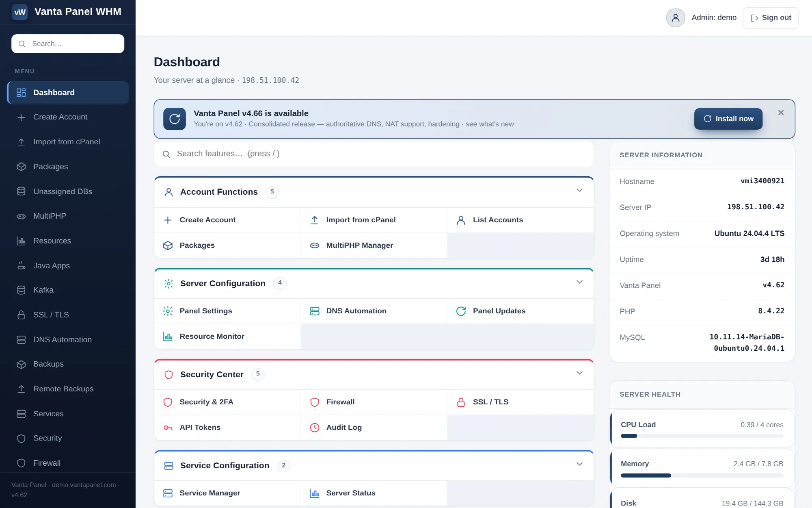Open the Service Manager tile

tap(227, 493)
